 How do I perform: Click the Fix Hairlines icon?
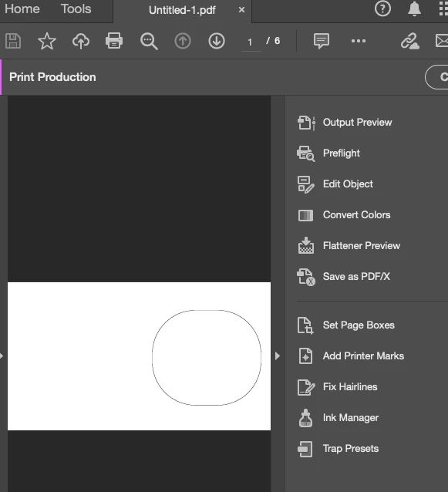(306, 387)
